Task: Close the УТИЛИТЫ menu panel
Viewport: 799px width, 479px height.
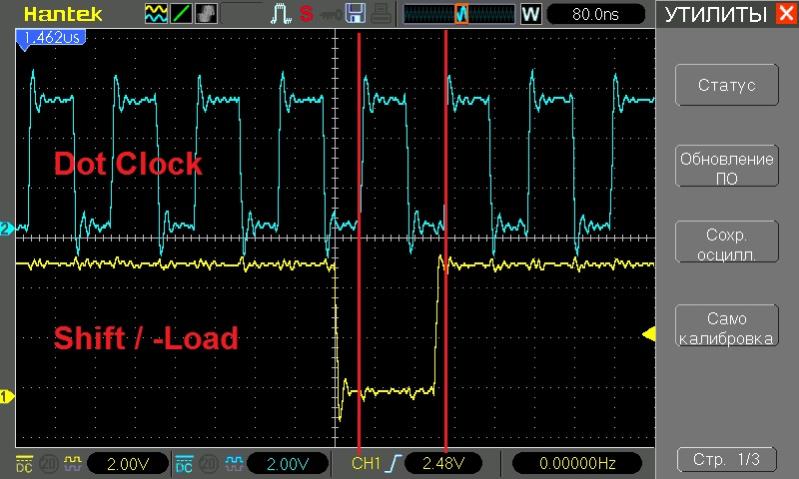Action: pyautogui.click(x=785, y=14)
